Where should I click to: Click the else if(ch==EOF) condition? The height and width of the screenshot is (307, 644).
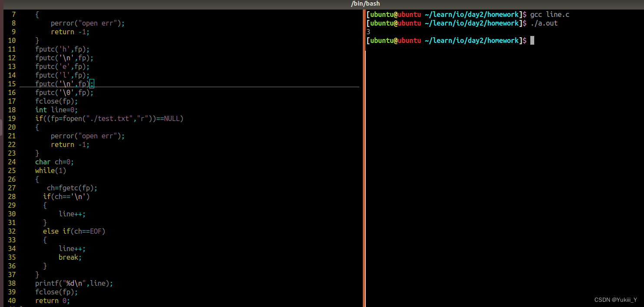click(74, 231)
